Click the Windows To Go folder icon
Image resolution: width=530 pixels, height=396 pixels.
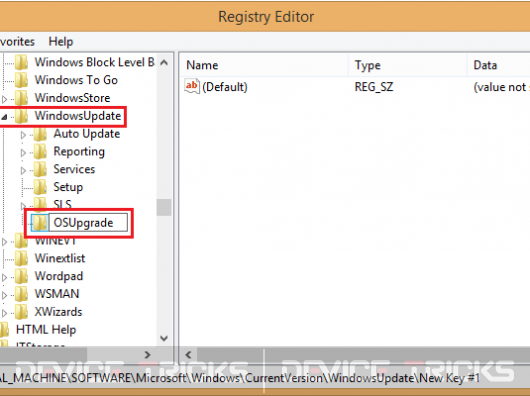22,80
